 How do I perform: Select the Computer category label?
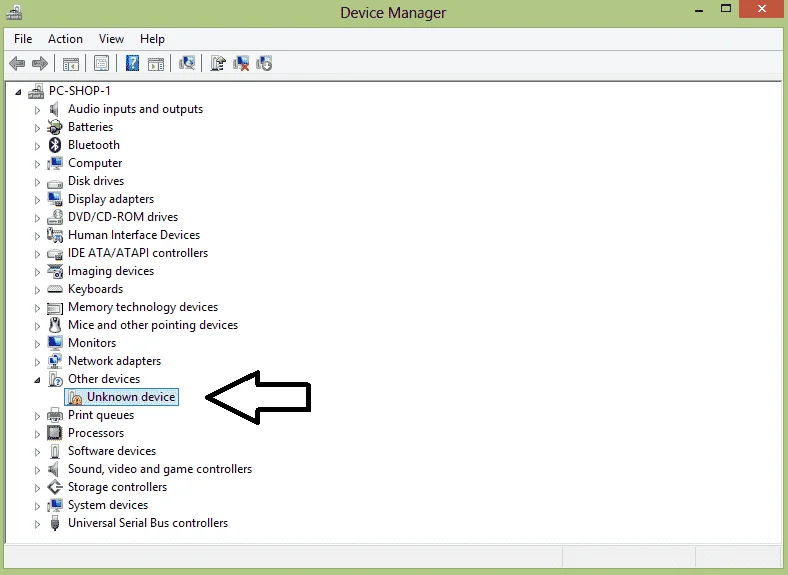tap(95, 163)
